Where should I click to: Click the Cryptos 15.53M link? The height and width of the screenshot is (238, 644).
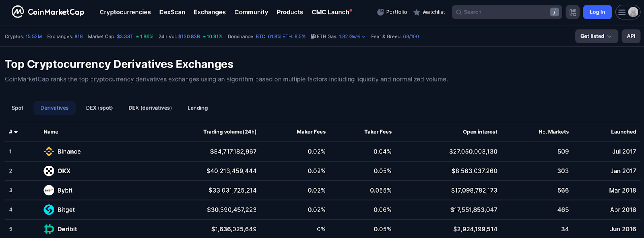click(34, 36)
